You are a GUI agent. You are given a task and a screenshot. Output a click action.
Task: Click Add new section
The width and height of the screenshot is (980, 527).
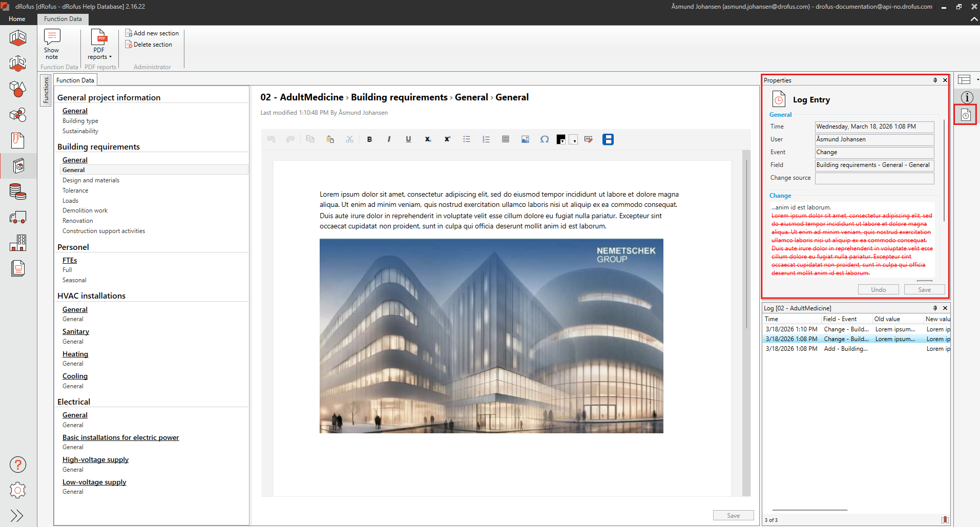click(152, 33)
